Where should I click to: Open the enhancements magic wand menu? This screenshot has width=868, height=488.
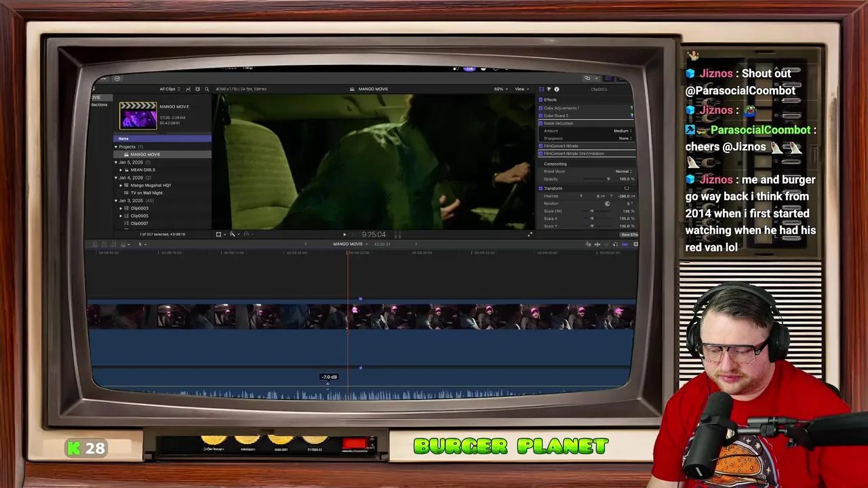click(x=233, y=235)
